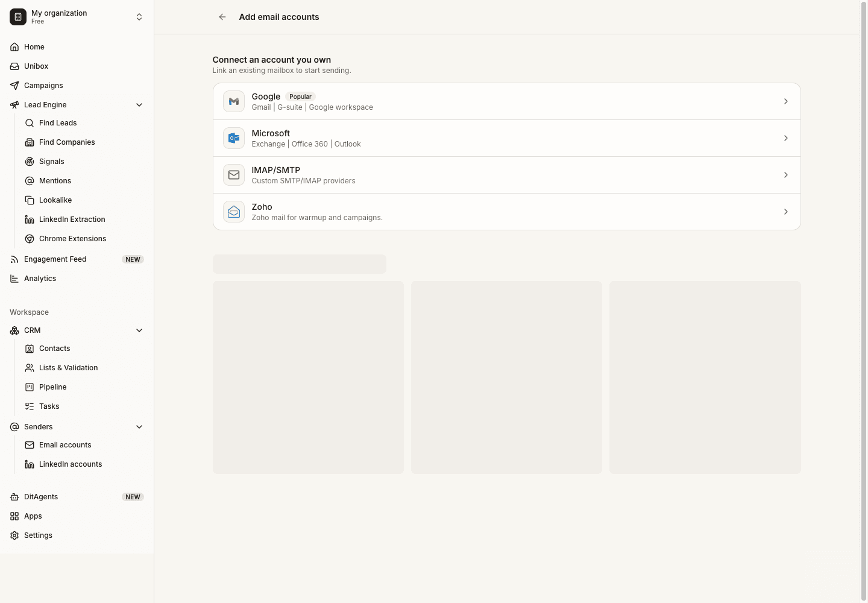Click the DitAgents robot icon
Image resolution: width=868 pixels, height=603 pixels.
(x=14, y=497)
